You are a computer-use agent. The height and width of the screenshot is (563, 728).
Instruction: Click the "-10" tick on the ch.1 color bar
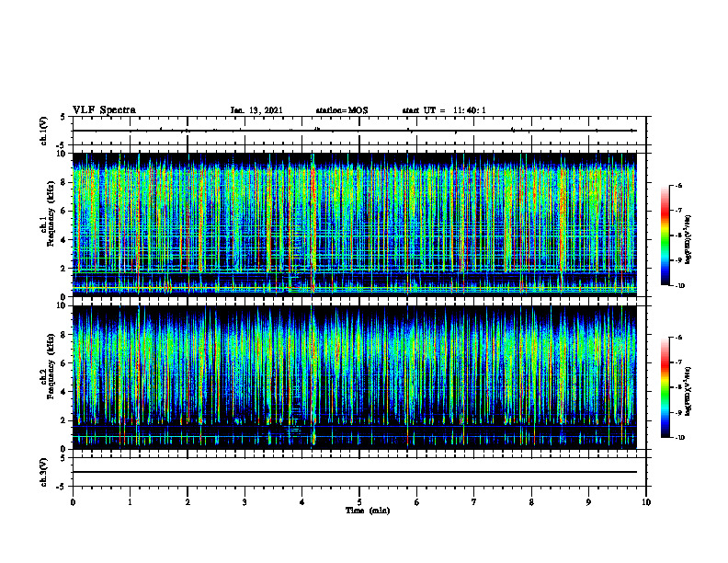point(679,286)
